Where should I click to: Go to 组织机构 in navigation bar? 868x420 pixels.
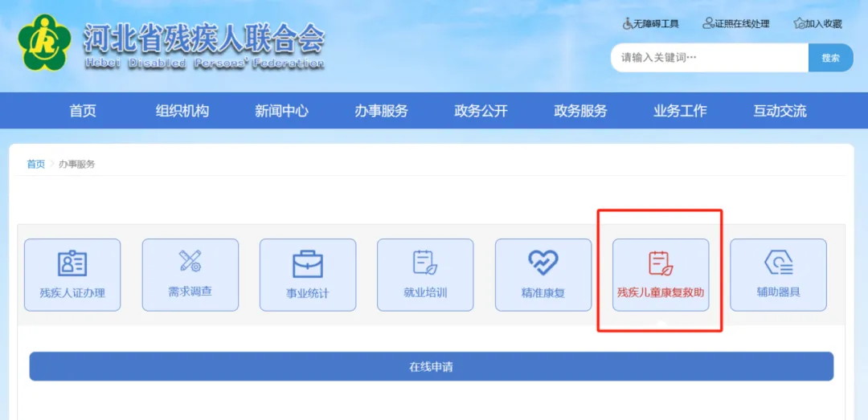point(182,111)
